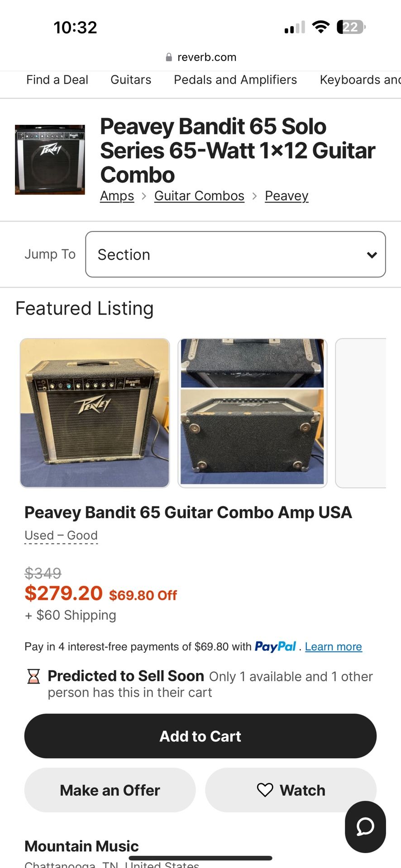Select the Guitars navigation item
The image size is (401, 868).
click(131, 80)
